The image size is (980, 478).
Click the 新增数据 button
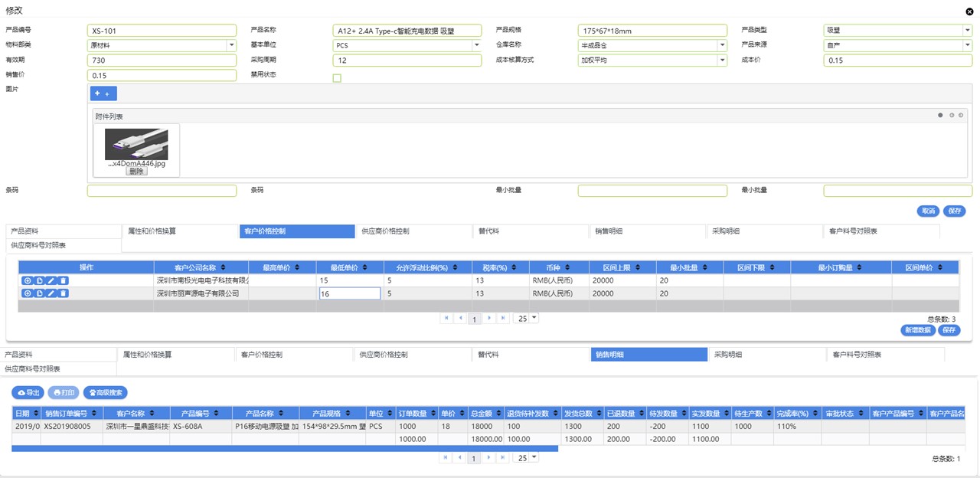coord(918,330)
